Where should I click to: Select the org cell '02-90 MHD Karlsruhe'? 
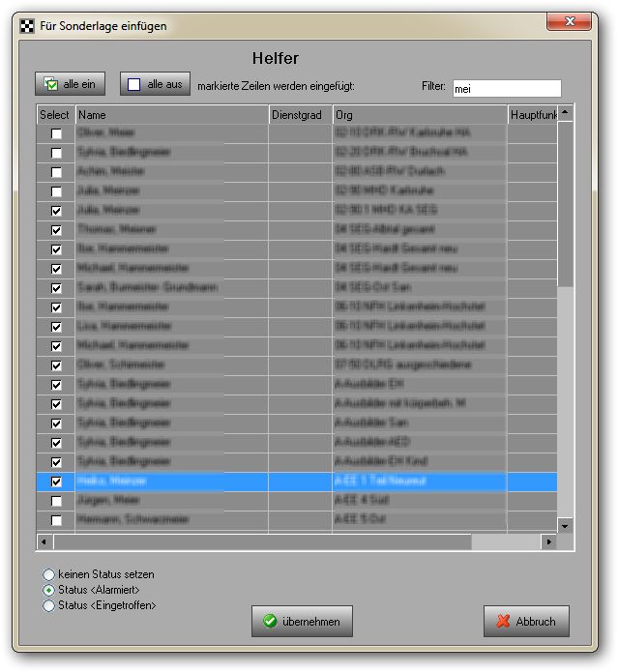(420, 190)
